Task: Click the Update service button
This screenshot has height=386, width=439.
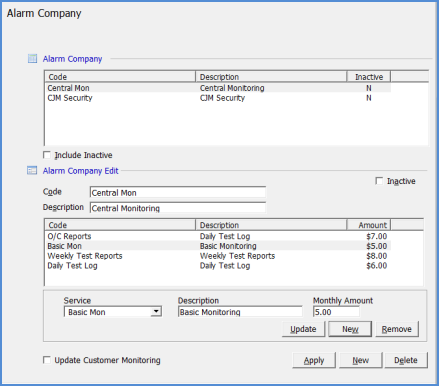Action: tap(303, 329)
